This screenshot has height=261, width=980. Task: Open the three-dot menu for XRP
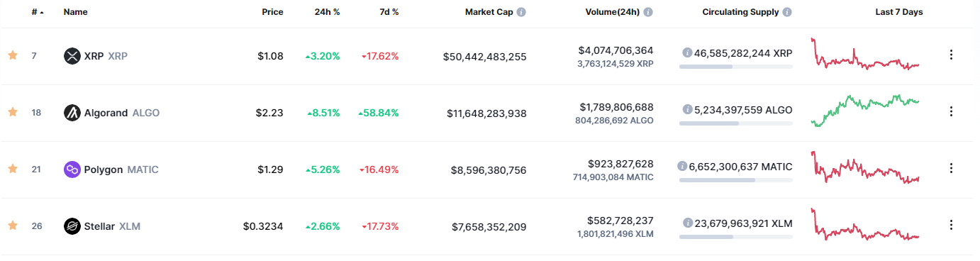coord(951,55)
